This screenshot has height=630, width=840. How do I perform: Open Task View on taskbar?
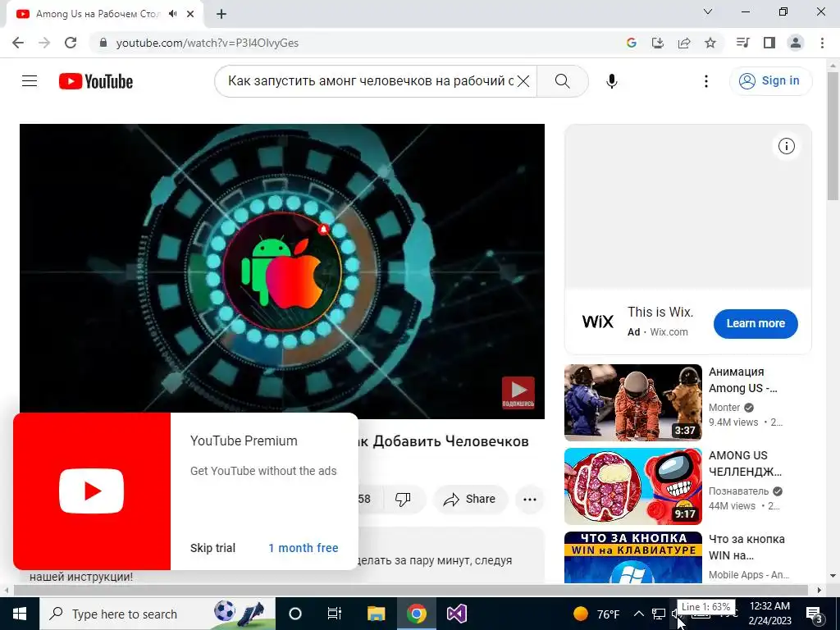(x=335, y=614)
